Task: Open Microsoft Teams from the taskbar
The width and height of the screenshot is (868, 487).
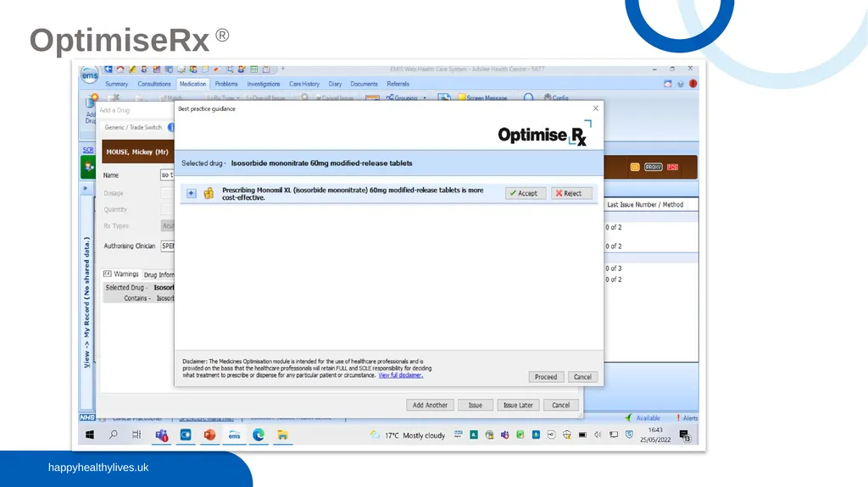Action: coord(161,435)
